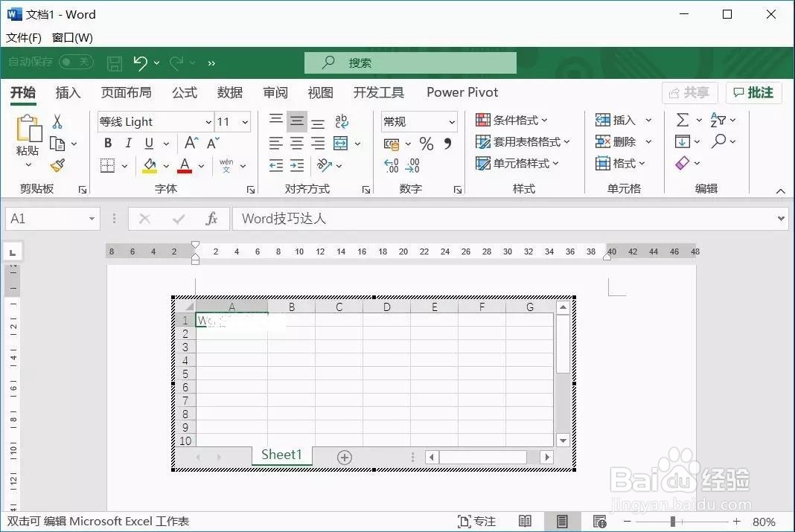Click the merge and center icon
Viewport: 795px width, 532px height.
tap(342, 143)
